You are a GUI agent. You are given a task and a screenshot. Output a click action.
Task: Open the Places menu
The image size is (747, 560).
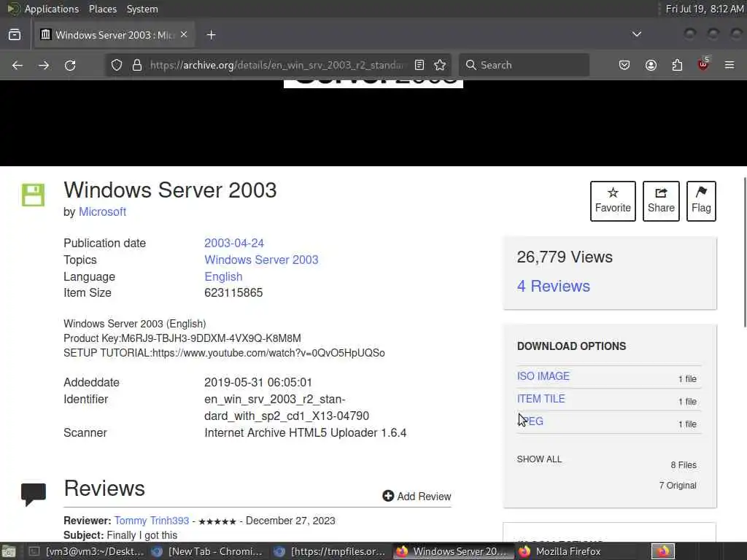point(102,9)
